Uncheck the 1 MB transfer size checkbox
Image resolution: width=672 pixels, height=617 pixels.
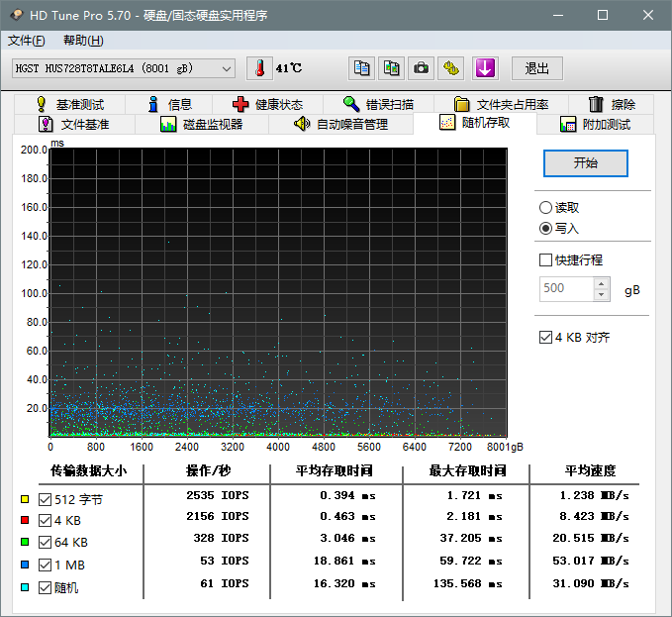[x=45, y=566]
